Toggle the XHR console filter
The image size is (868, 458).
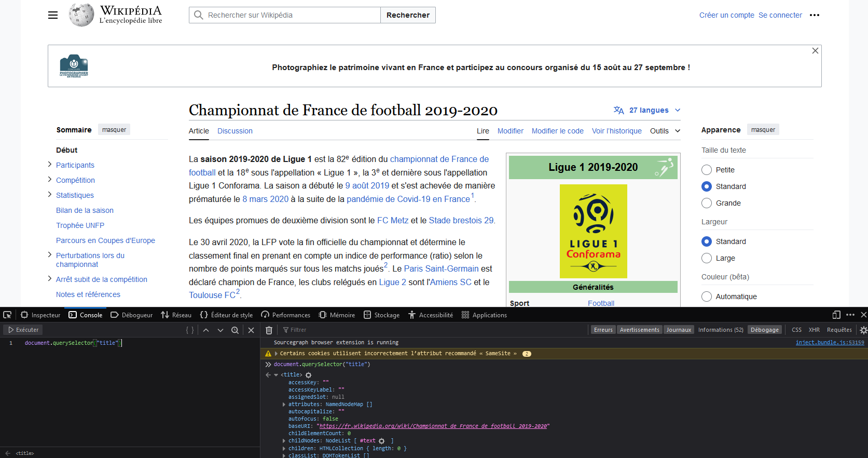815,330
